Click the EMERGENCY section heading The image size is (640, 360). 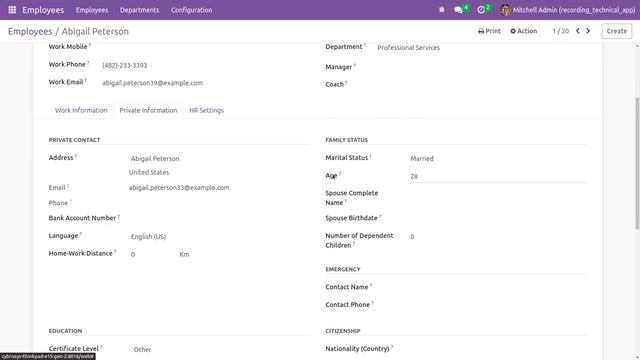pyautogui.click(x=343, y=269)
